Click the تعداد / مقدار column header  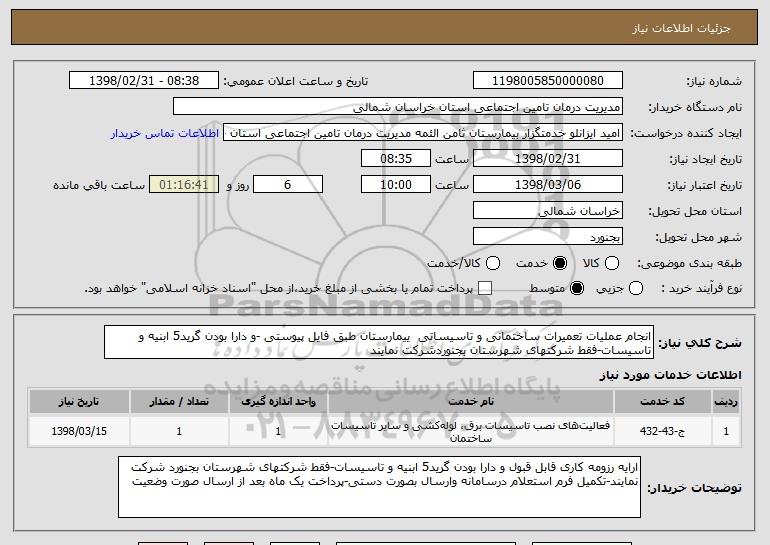179,402
